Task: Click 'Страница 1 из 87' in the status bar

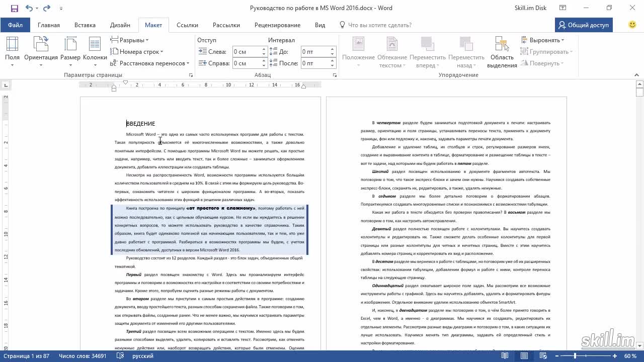Action: 26,356
